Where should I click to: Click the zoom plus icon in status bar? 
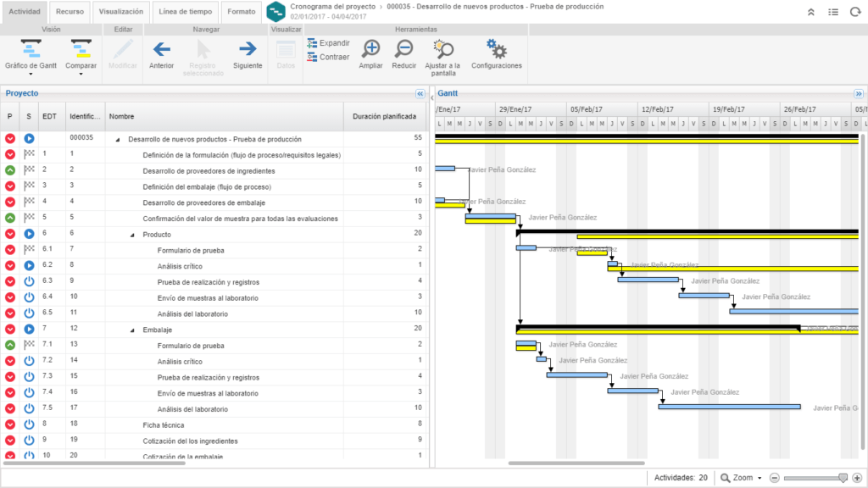click(858, 478)
